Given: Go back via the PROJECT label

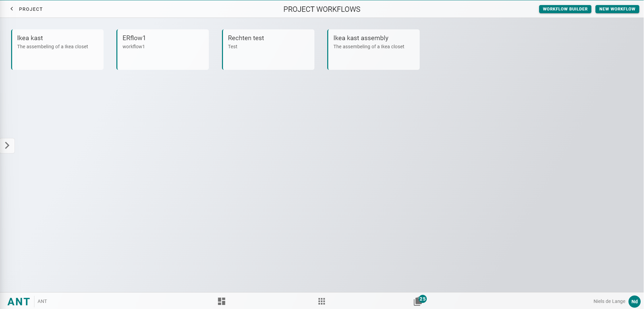Looking at the screenshot, I should pyautogui.click(x=31, y=9).
